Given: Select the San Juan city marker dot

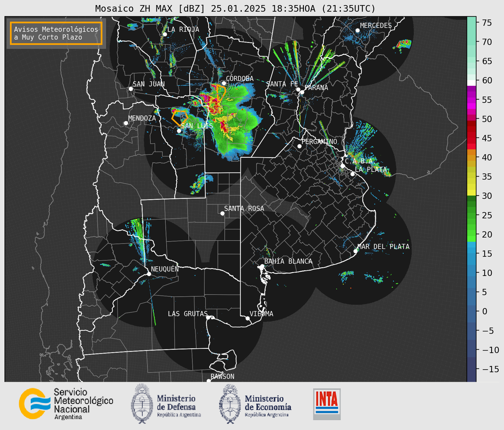Looking at the screenshot, I should pos(131,89).
